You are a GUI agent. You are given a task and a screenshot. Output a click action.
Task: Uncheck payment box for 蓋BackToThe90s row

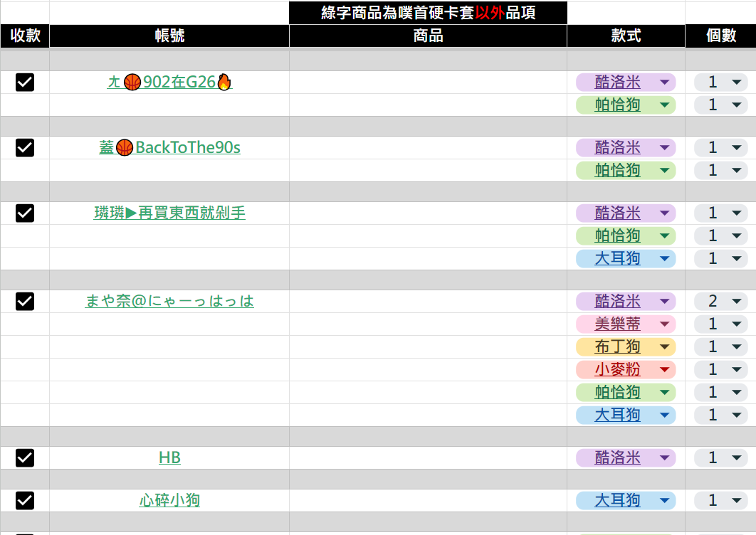25,147
